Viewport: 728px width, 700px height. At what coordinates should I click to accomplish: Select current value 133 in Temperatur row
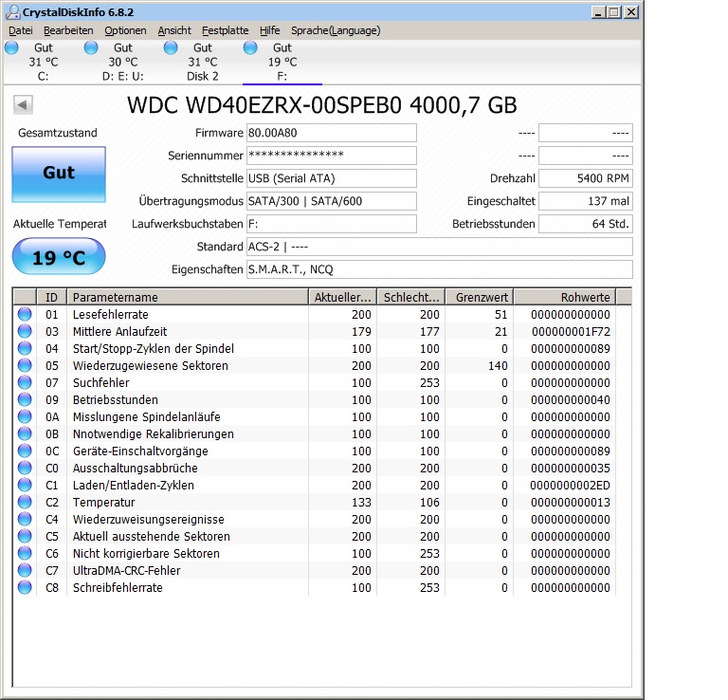point(361,502)
